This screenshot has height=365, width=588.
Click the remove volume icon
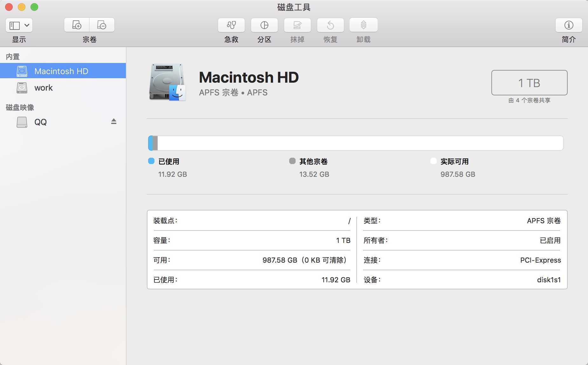tap(102, 25)
